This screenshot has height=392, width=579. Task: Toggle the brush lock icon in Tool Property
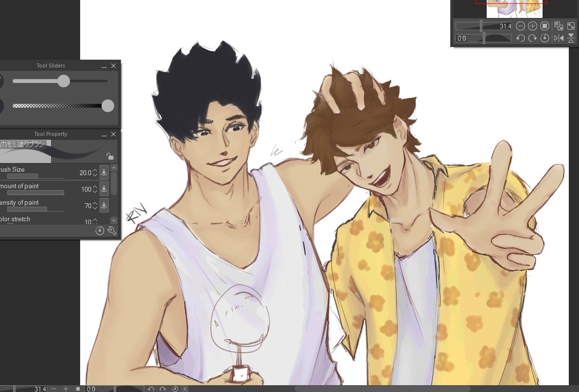click(110, 156)
